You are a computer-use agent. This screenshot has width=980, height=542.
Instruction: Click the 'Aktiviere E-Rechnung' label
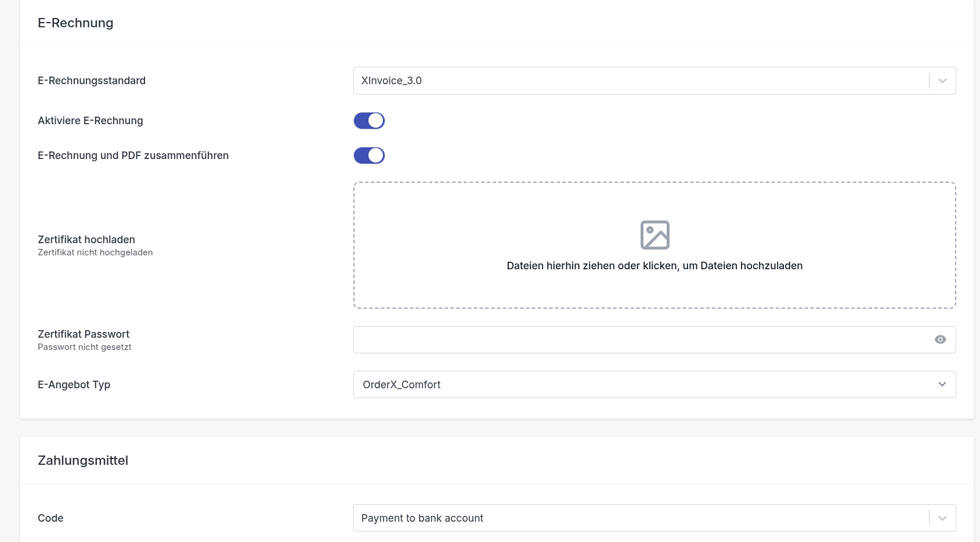pos(91,121)
